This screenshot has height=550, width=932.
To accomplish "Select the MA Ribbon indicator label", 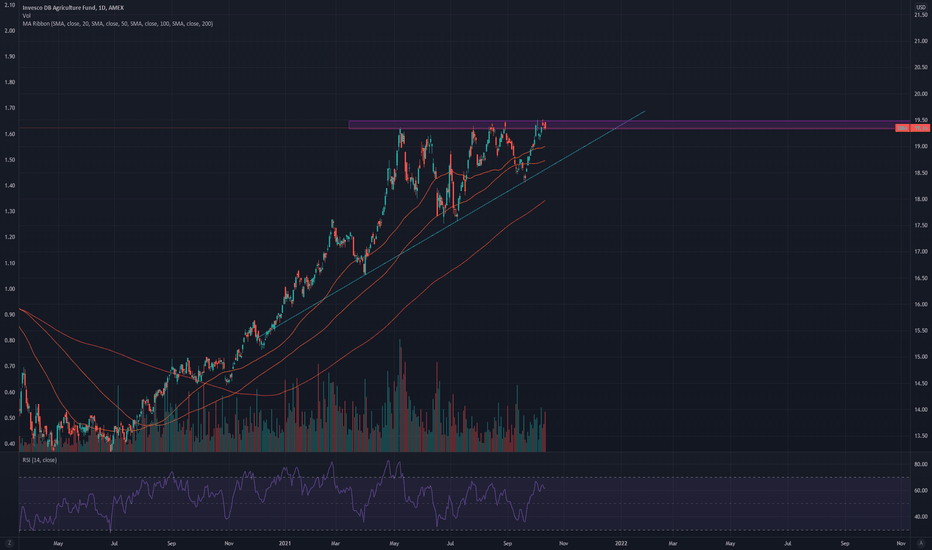I will 118,24.
